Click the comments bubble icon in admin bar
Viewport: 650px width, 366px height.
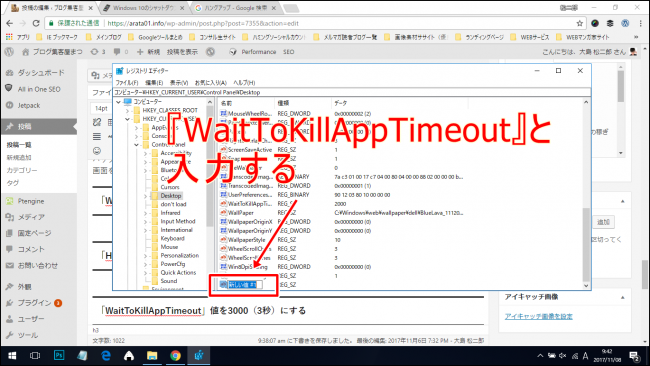pyautogui.click(x=117, y=52)
